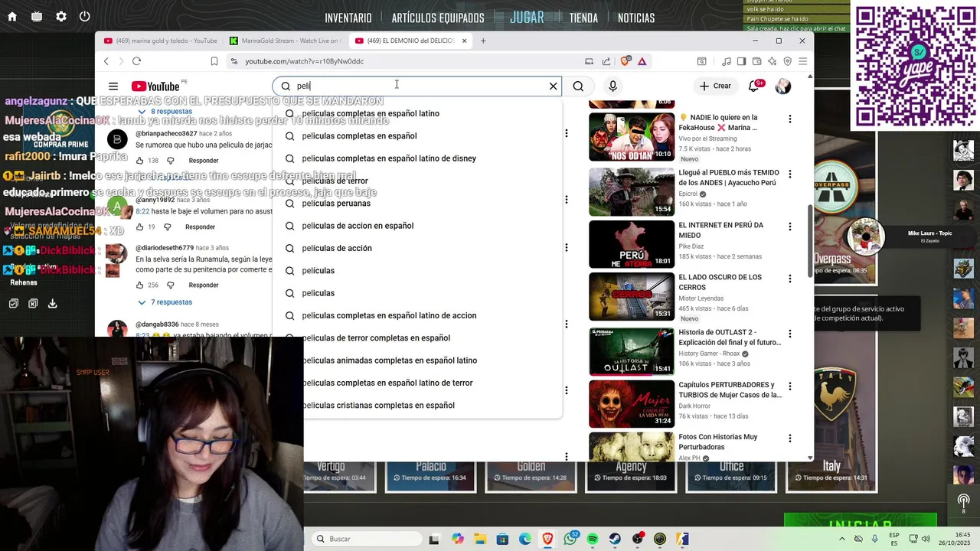Show hidden tray icons chevron
The height and width of the screenshot is (551, 980).
pos(841,539)
